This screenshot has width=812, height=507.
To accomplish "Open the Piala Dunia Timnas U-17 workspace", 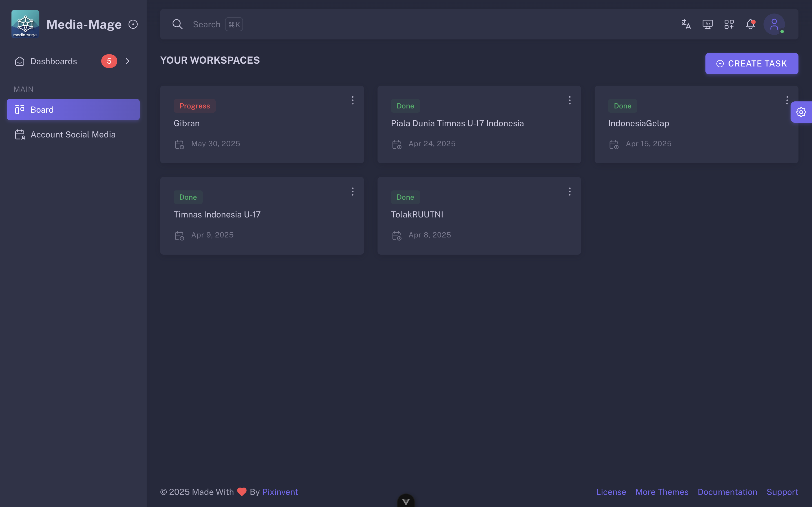I will pyautogui.click(x=457, y=123).
